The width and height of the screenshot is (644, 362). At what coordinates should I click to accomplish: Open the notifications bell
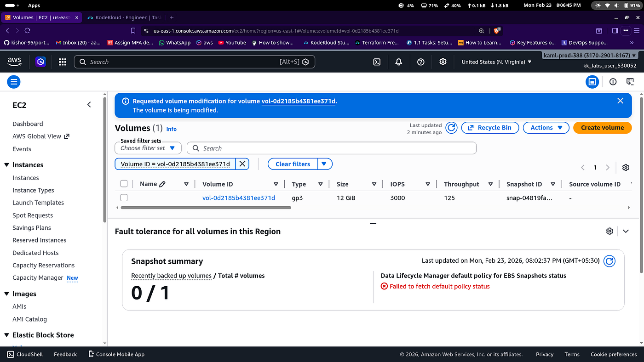399,62
